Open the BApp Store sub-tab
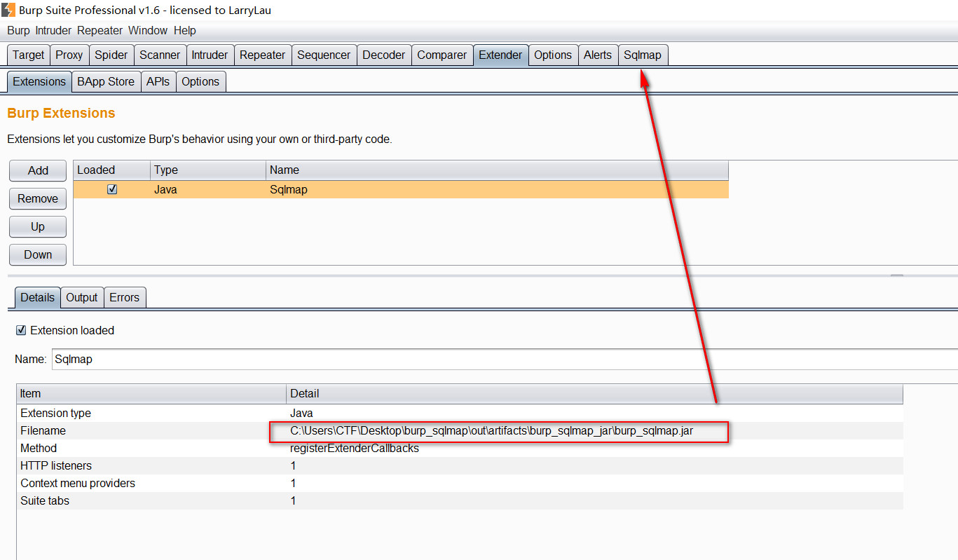 tap(106, 81)
